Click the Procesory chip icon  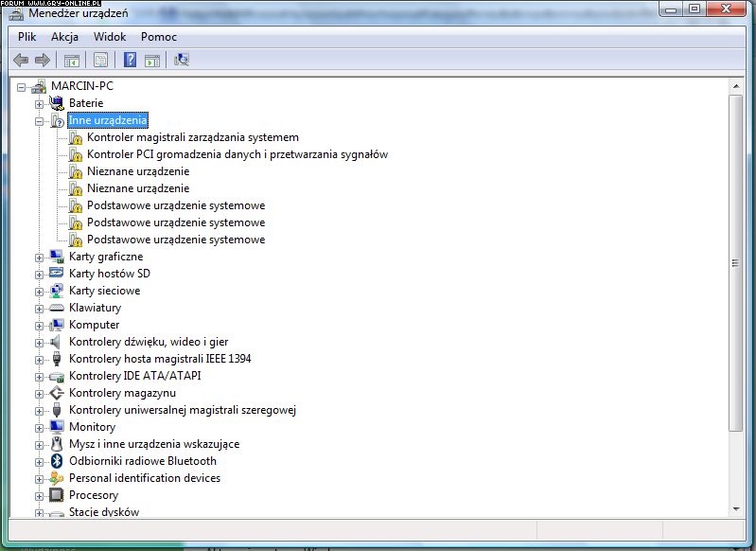57,495
